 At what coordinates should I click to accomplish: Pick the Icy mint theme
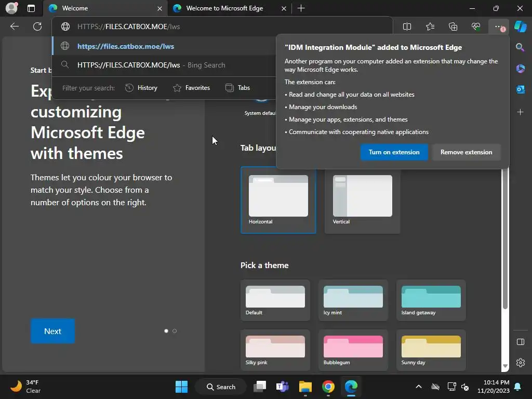click(x=353, y=300)
